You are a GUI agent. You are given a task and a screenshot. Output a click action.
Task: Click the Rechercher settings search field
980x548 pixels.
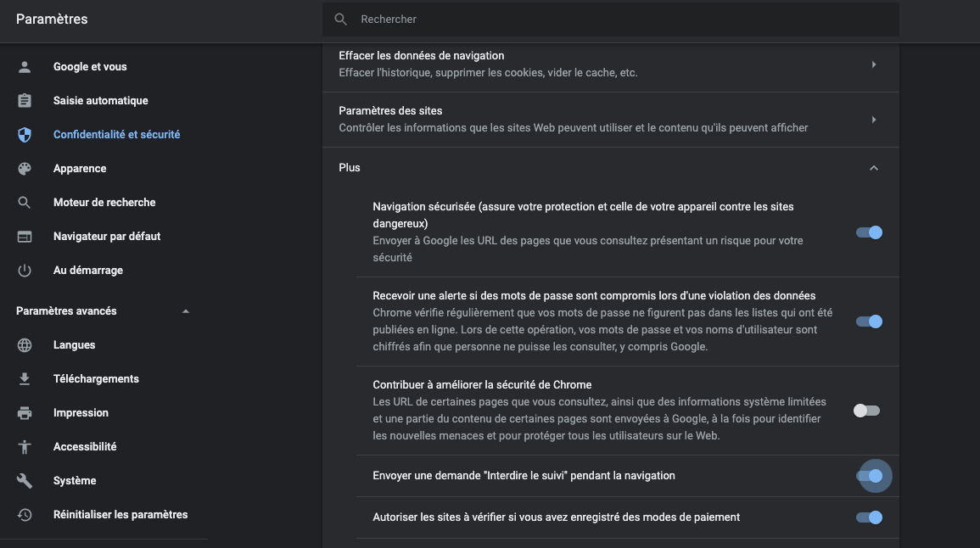click(611, 19)
